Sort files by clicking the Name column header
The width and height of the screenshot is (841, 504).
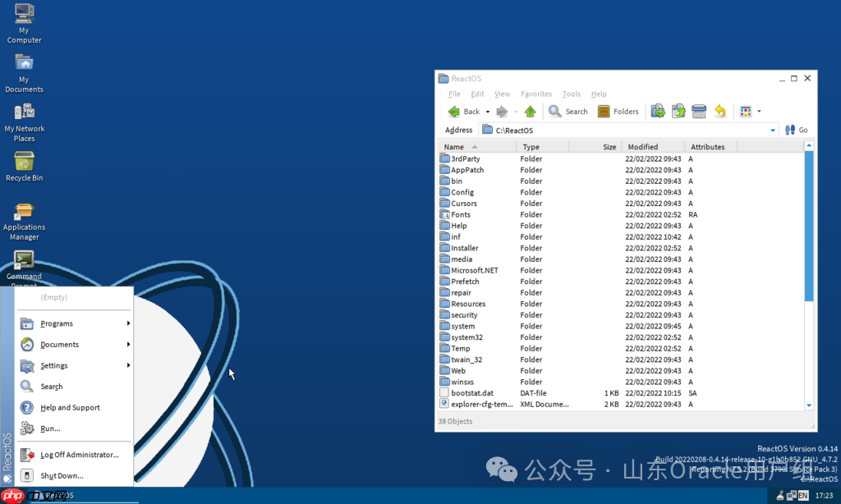[x=455, y=146]
